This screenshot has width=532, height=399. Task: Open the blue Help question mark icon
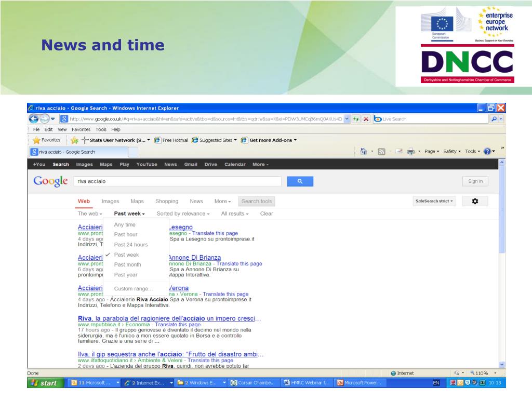click(487, 151)
